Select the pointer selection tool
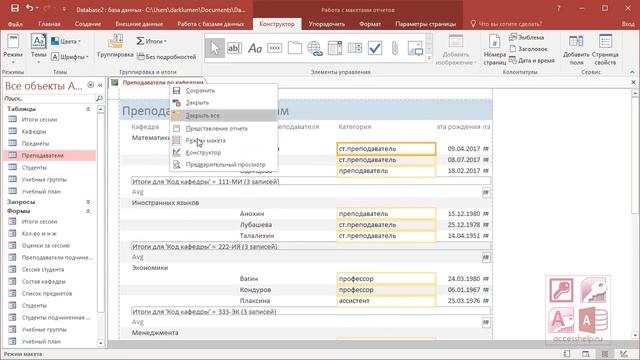 coord(215,48)
